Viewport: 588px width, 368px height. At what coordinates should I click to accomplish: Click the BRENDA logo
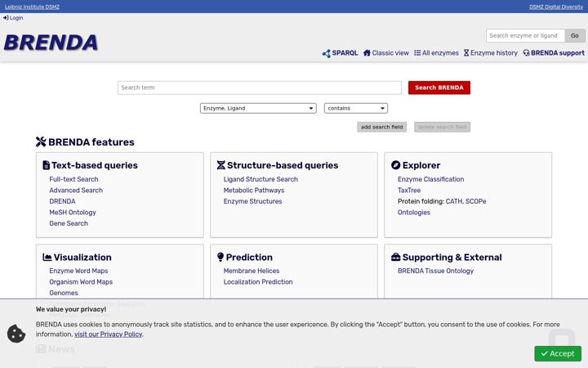coord(51,43)
